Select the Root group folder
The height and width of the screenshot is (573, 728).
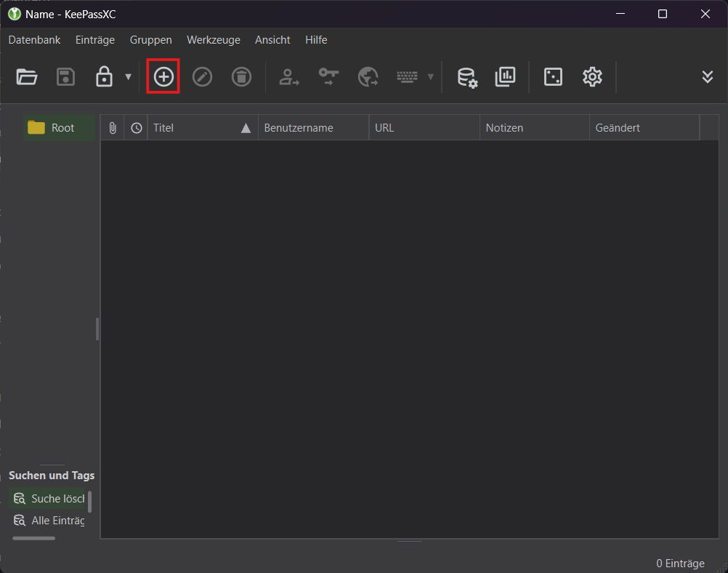[61, 128]
